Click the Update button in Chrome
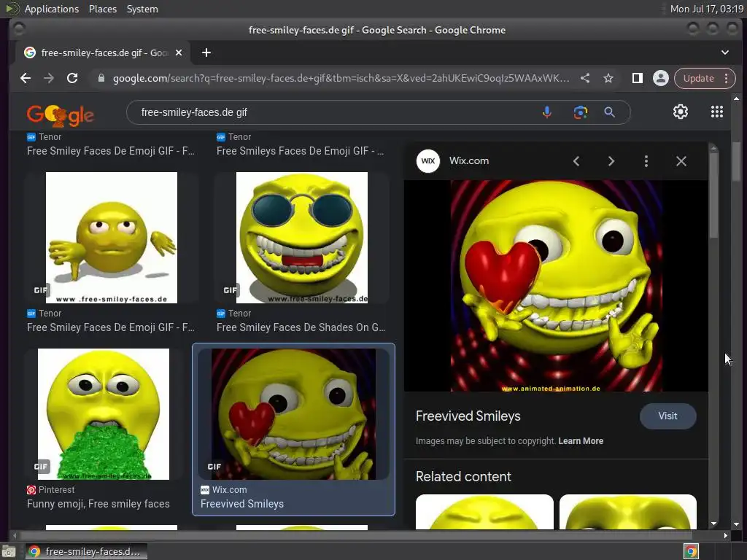Screen dimensions: 747x560 tap(698, 78)
